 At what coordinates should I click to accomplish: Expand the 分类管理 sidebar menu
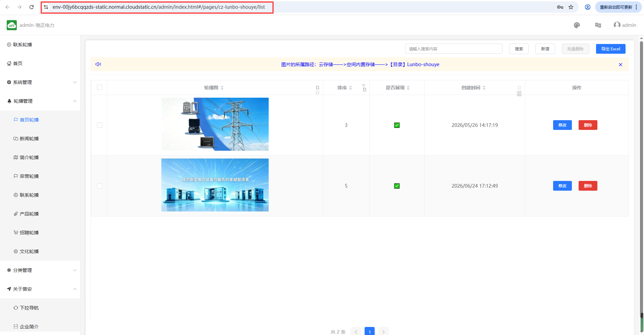[40, 270]
